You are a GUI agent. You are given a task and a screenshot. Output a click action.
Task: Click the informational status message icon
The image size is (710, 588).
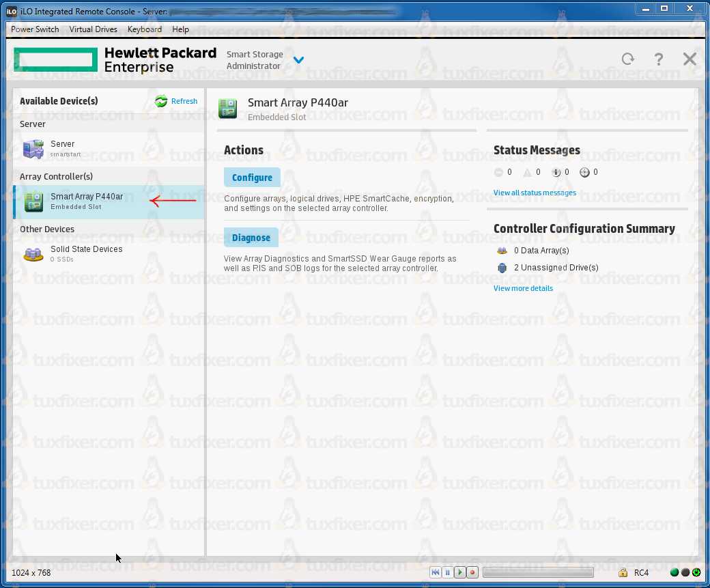pyautogui.click(x=556, y=173)
